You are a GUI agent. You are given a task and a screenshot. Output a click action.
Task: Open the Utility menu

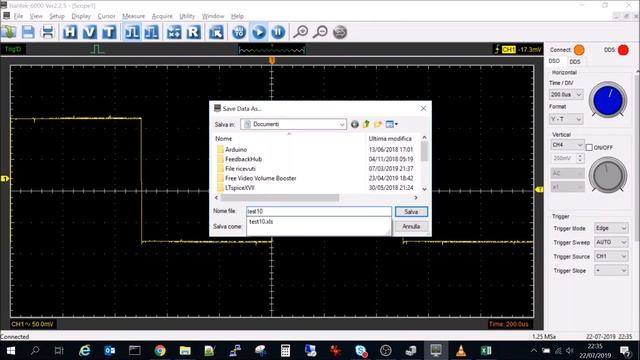(x=187, y=16)
